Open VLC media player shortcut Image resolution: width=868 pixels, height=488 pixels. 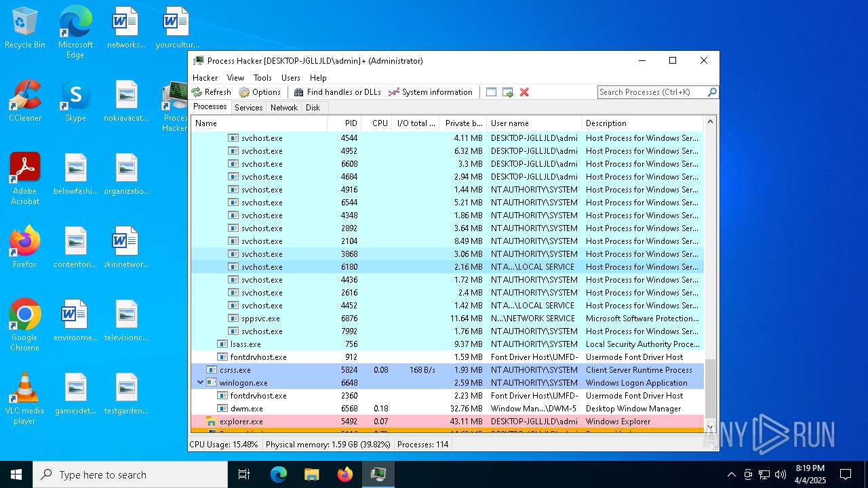tap(25, 399)
